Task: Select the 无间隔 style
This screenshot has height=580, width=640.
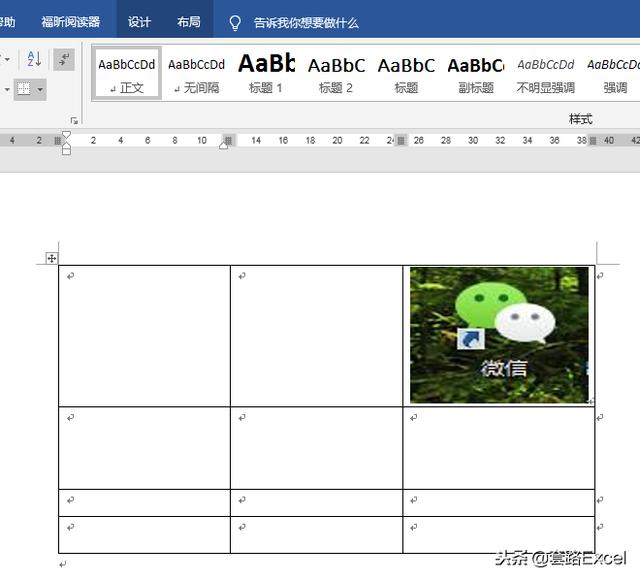Action: coord(196,74)
